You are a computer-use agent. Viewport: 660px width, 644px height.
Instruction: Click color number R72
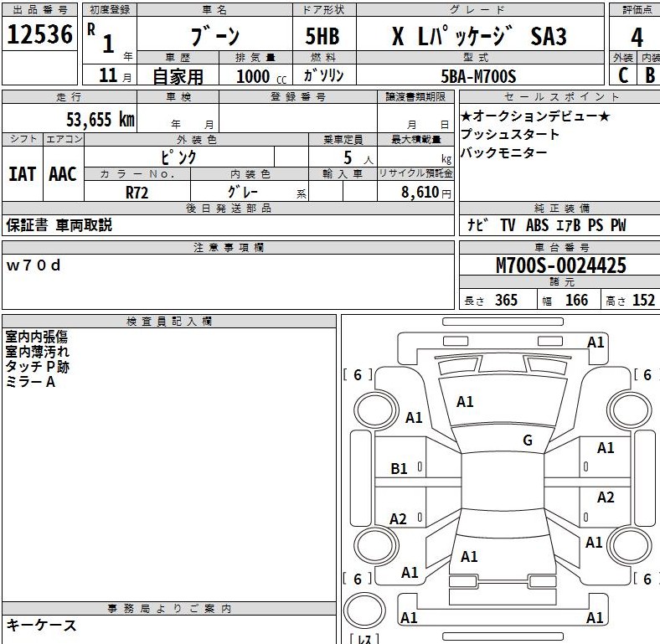tap(137, 193)
